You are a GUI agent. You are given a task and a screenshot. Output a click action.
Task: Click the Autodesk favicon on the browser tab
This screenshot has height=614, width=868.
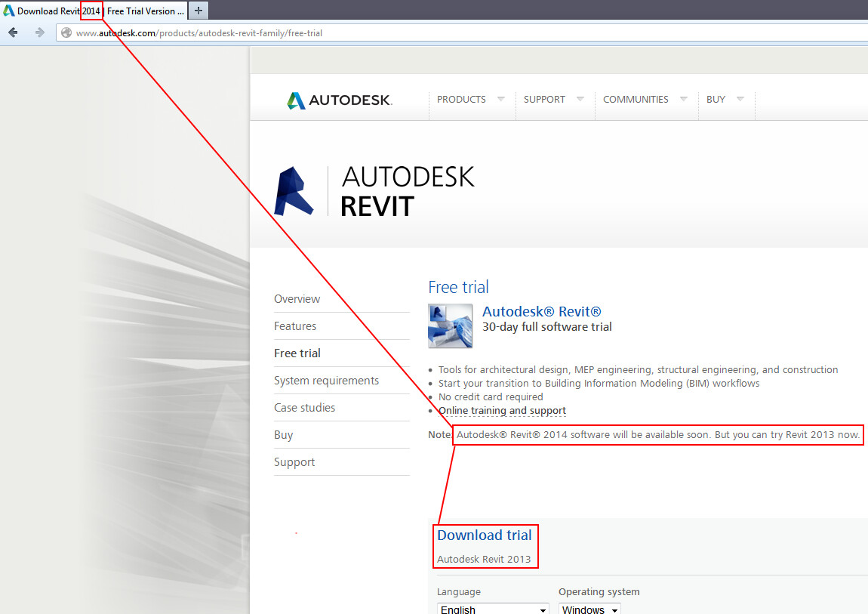click(x=9, y=11)
